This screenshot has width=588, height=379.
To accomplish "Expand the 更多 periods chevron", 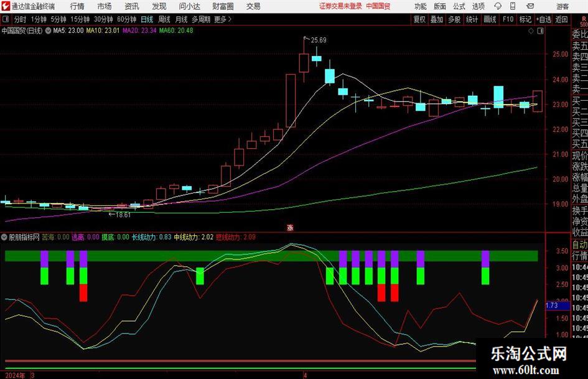I will coord(223,19).
